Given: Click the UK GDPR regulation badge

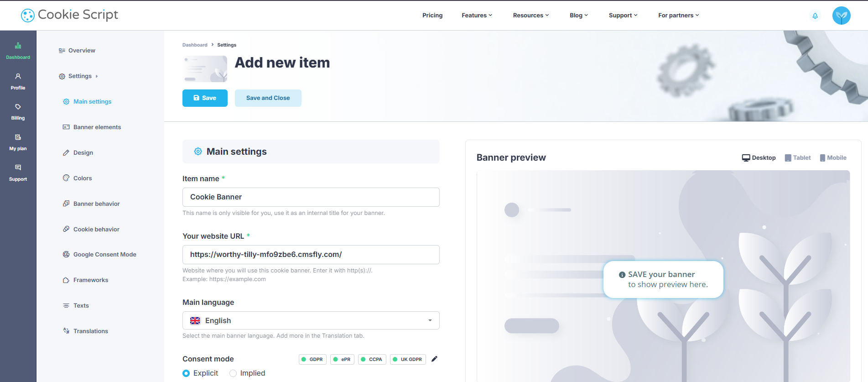Looking at the screenshot, I should [408, 360].
